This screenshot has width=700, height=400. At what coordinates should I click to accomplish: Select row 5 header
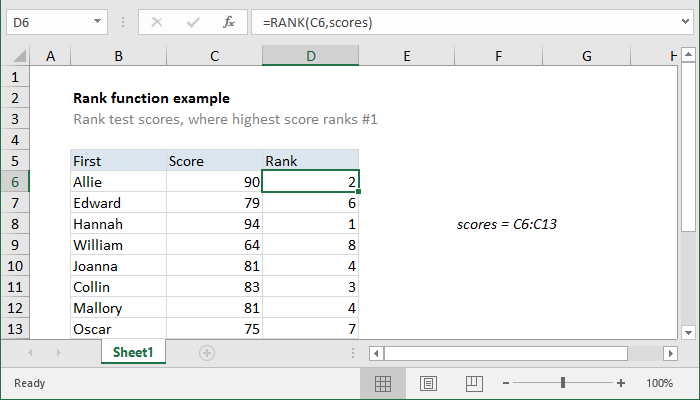click(15, 161)
